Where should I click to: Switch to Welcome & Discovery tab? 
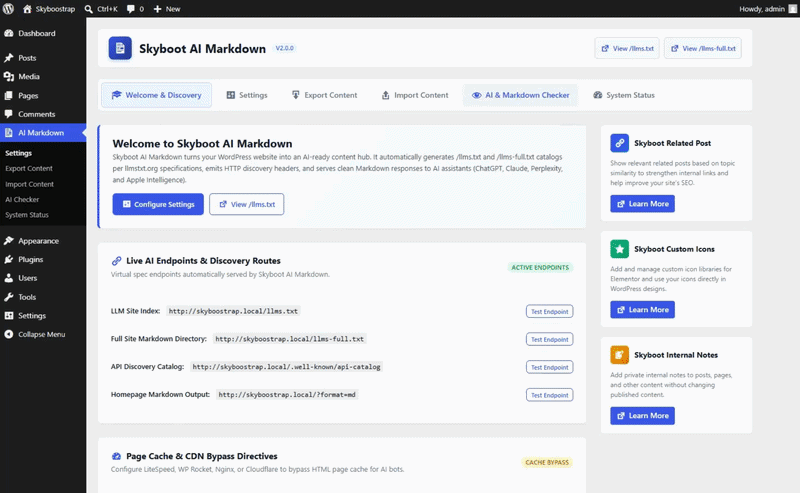[x=157, y=95]
